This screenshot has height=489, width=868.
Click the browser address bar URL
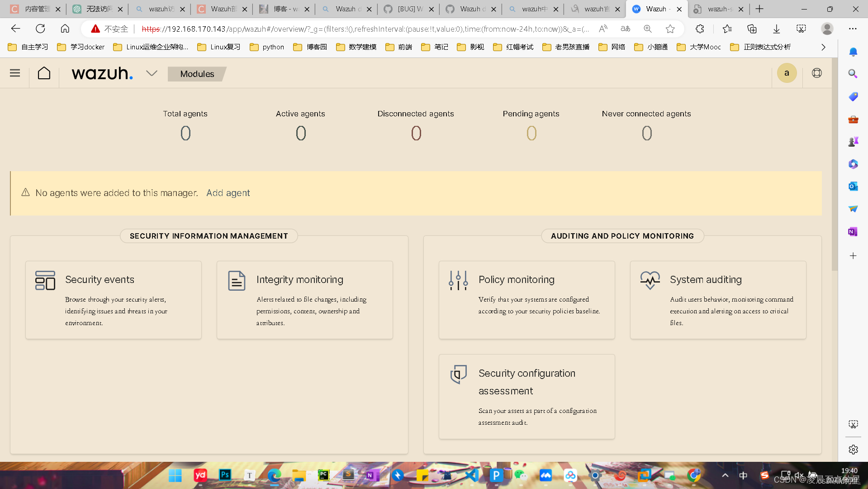[x=365, y=29]
